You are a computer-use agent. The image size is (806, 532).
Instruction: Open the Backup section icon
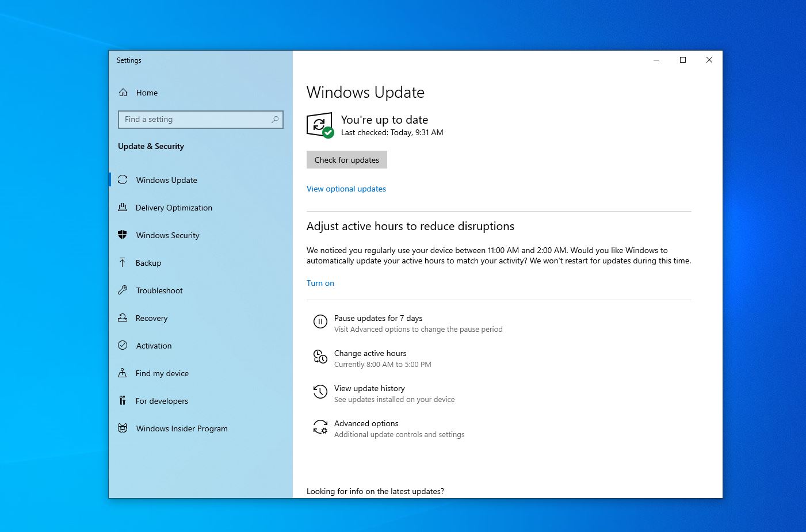click(x=123, y=263)
